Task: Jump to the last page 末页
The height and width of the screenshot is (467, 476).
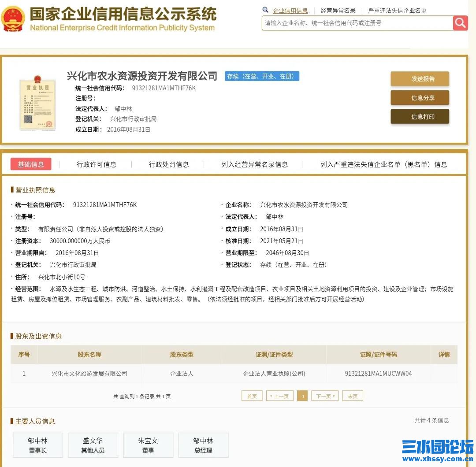Action: [353, 396]
